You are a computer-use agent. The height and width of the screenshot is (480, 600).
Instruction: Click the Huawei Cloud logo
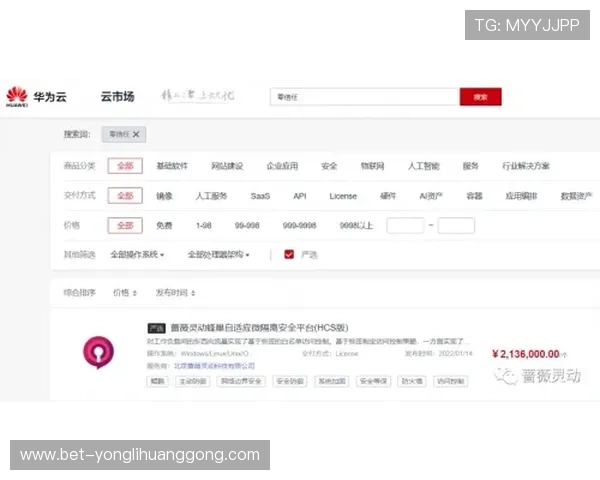[x=36, y=96]
